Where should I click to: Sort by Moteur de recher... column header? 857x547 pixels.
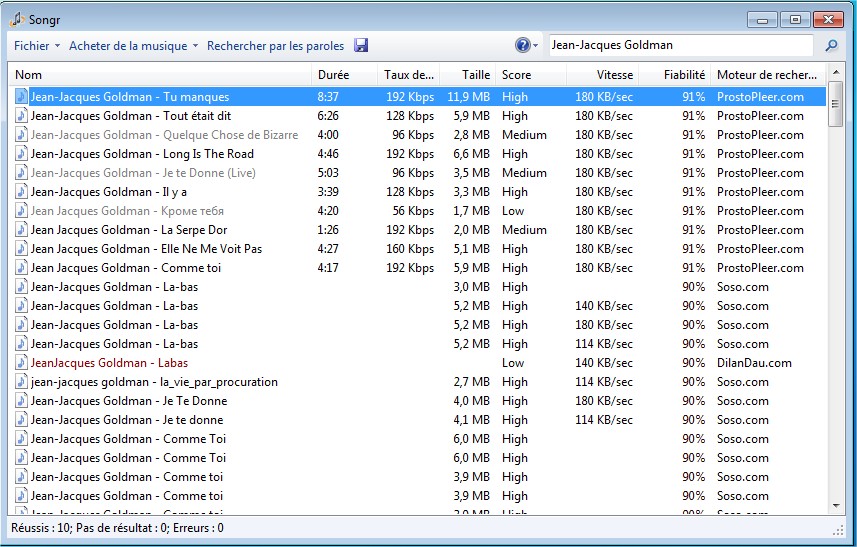point(768,75)
